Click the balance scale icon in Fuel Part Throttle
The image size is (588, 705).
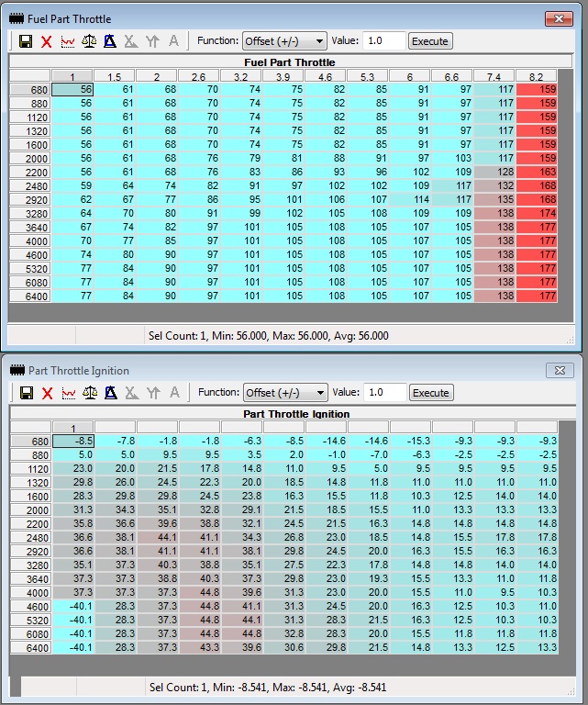pyautogui.click(x=89, y=41)
